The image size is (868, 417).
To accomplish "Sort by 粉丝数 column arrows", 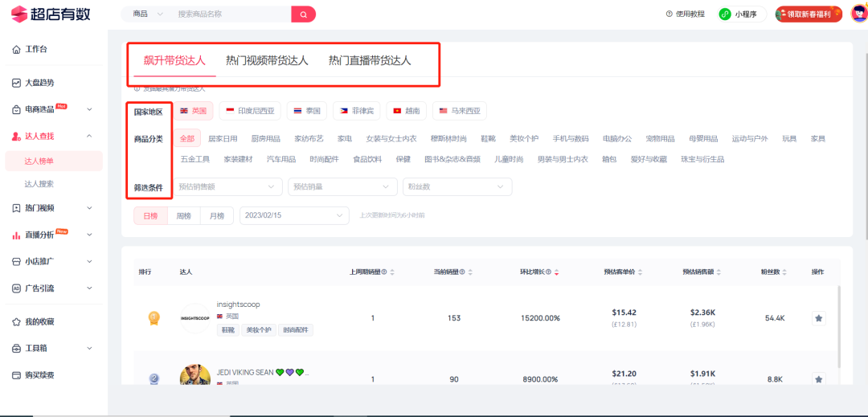I will pos(785,272).
